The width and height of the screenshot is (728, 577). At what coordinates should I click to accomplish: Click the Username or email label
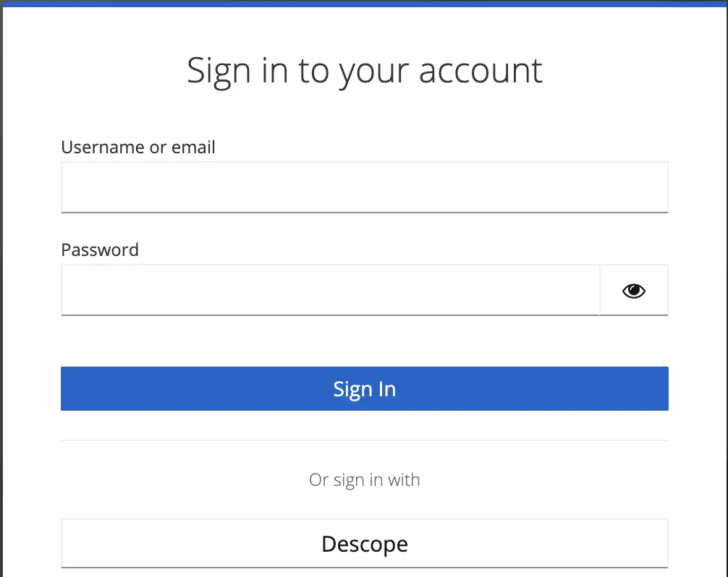click(x=137, y=147)
